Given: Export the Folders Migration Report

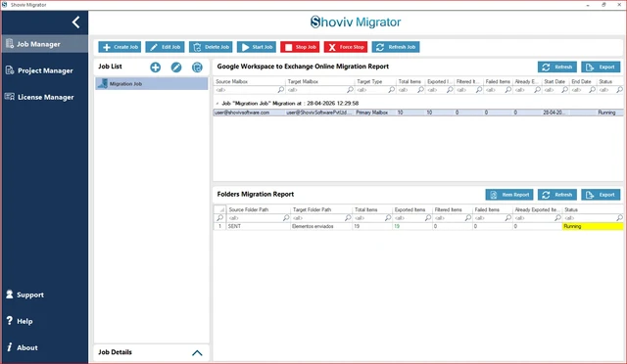Looking at the screenshot, I should (601, 195).
